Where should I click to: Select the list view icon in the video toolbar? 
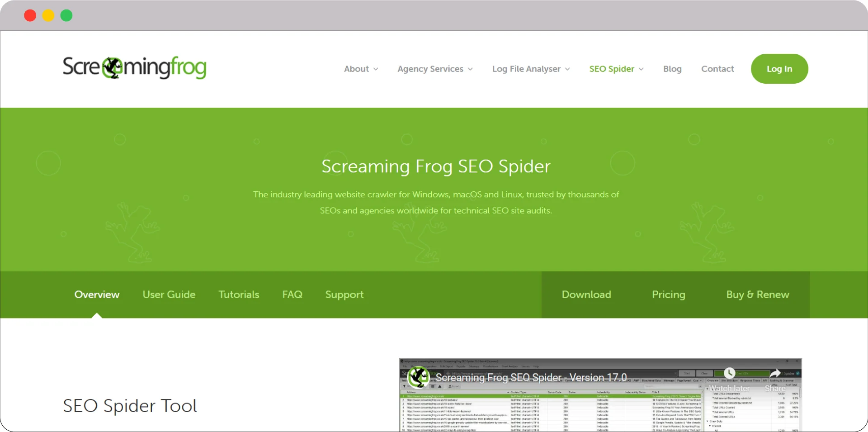pyautogui.click(x=433, y=386)
